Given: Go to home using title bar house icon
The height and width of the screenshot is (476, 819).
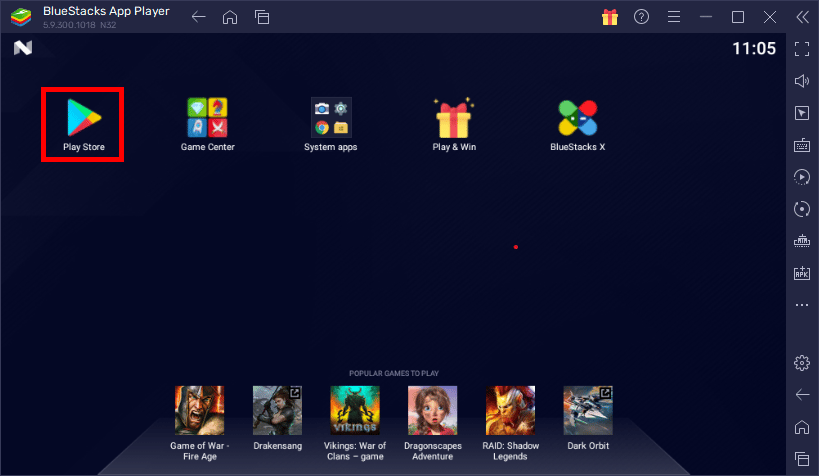Looking at the screenshot, I should click(x=230, y=17).
